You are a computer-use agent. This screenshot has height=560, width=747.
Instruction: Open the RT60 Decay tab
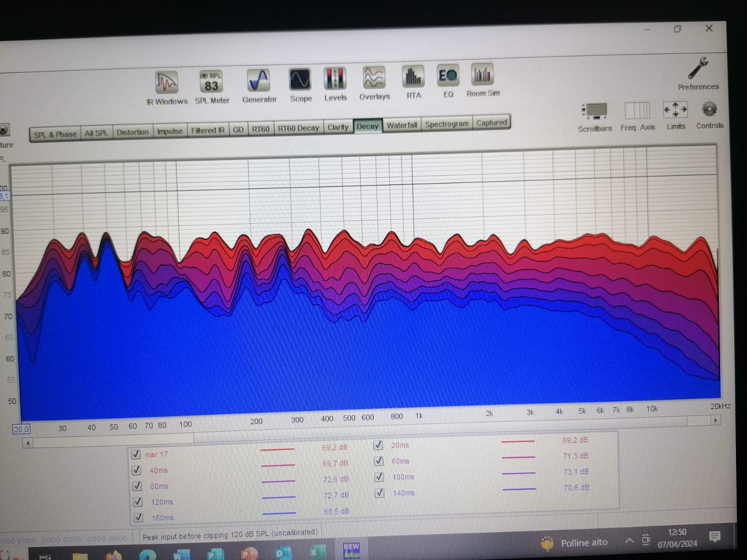coord(298,128)
